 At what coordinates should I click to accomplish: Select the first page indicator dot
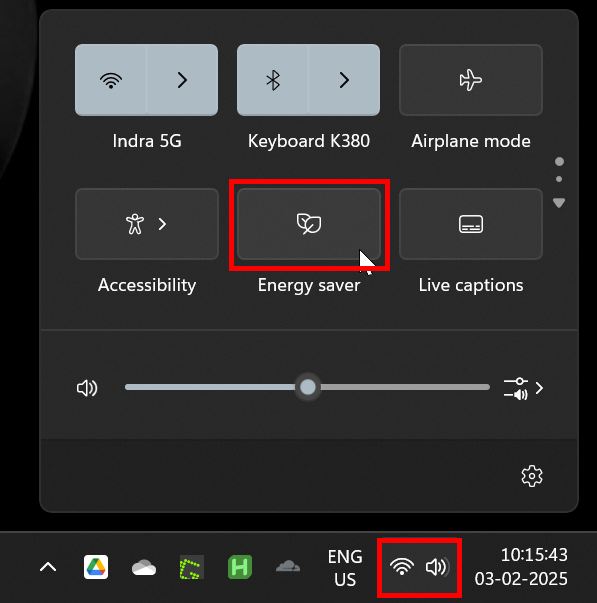tap(559, 162)
